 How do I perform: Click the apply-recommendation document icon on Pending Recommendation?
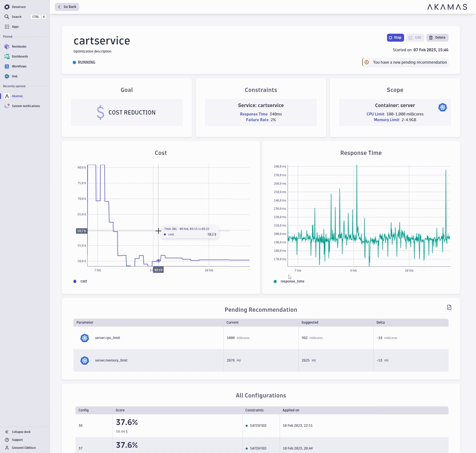coord(449,307)
